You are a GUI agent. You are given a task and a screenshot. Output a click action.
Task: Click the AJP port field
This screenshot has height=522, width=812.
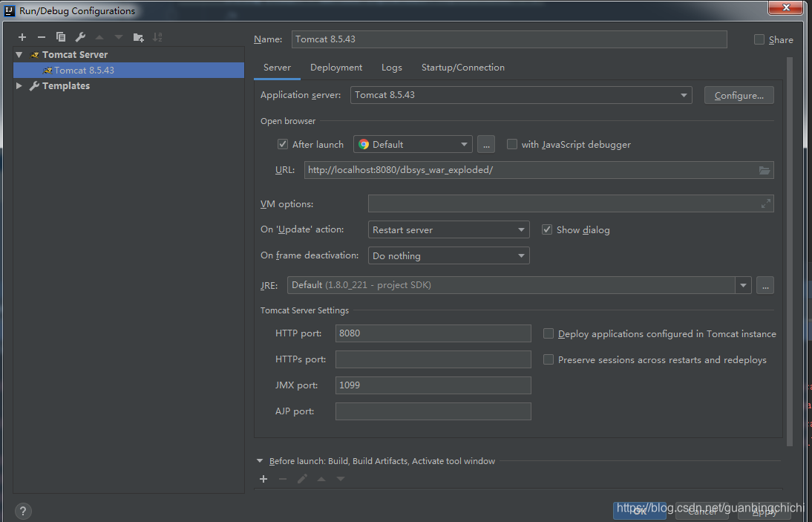pos(433,411)
